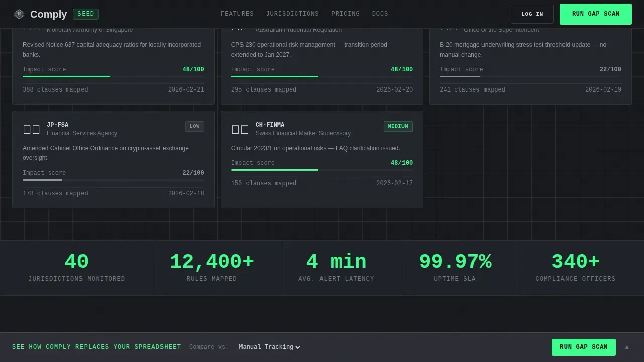Open the Features nav item

click(x=237, y=14)
